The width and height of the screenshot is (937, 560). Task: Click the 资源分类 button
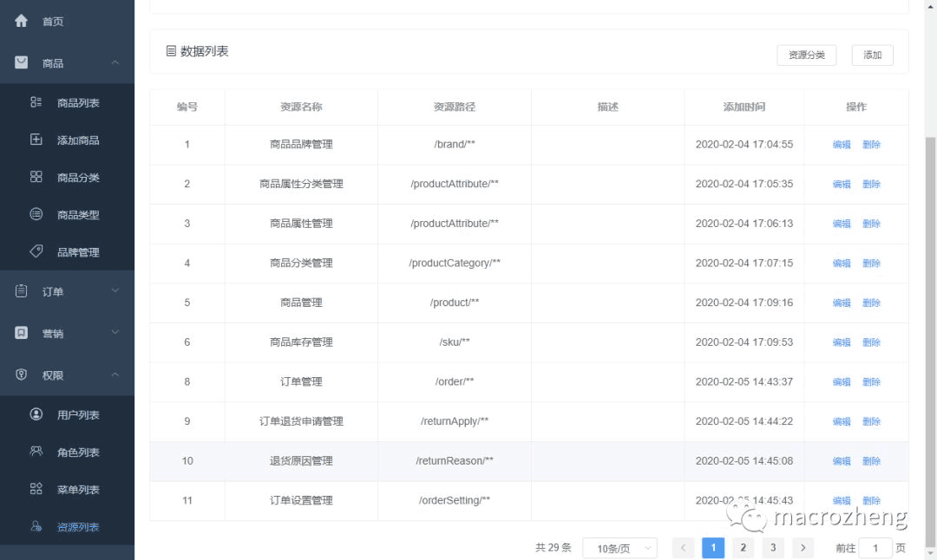[x=806, y=55]
